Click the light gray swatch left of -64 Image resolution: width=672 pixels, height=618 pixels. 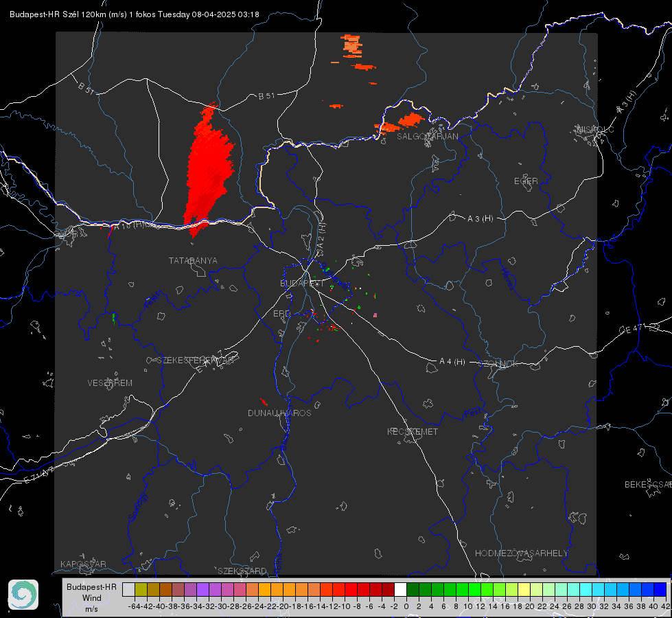point(128,589)
